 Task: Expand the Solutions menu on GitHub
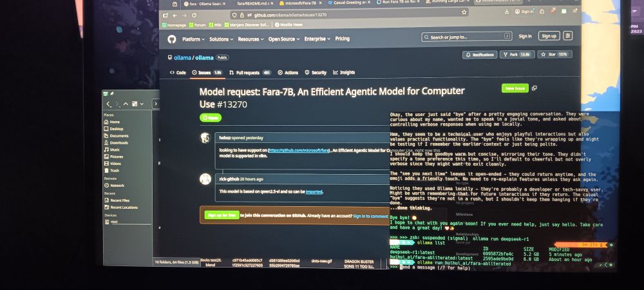[221, 39]
